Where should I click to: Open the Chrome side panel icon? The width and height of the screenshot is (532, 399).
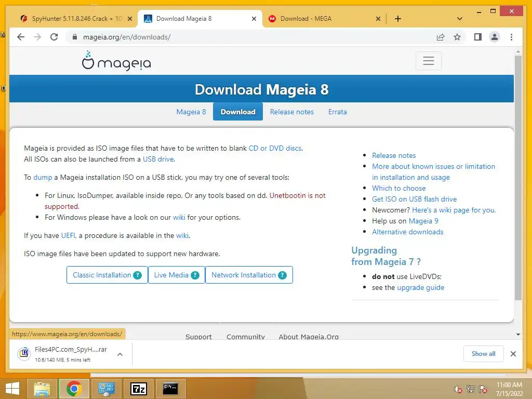[x=478, y=37]
